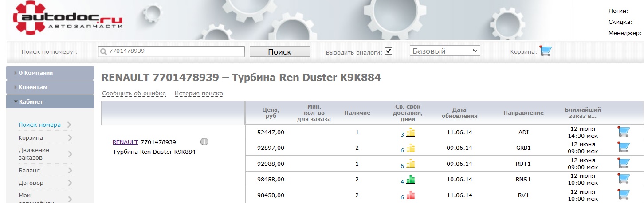Click the magnifier icon in the search field
This screenshot has width=644, height=203.
tap(103, 51)
